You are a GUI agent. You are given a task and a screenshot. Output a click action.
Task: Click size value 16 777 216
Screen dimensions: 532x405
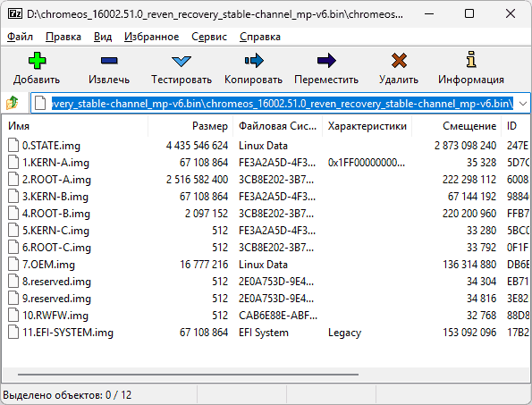click(204, 265)
